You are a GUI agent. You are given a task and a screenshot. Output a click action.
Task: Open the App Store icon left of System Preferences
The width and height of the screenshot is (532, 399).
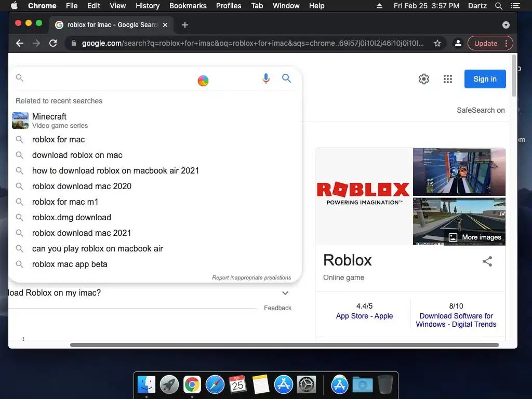coord(283,385)
